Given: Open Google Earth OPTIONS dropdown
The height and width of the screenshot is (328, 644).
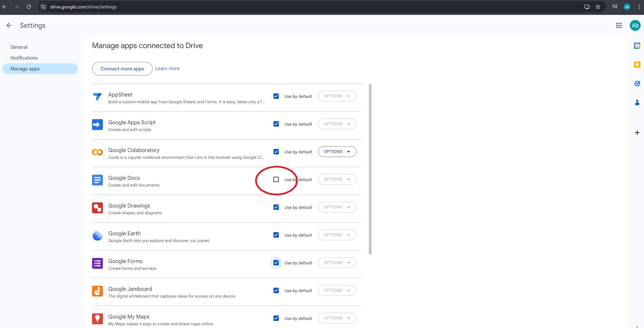Looking at the screenshot, I should (337, 235).
